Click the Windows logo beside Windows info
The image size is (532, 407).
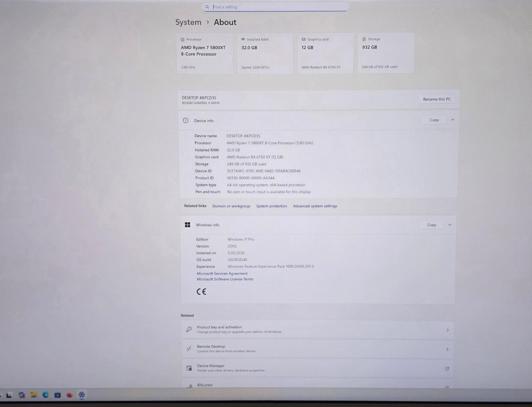(x=188, y=225)
